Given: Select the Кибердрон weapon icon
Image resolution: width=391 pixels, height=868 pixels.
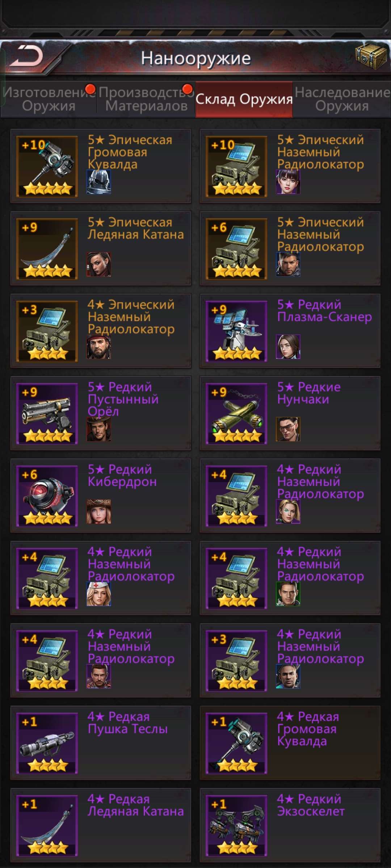Looking at the screenshot, I should [47, 496].
